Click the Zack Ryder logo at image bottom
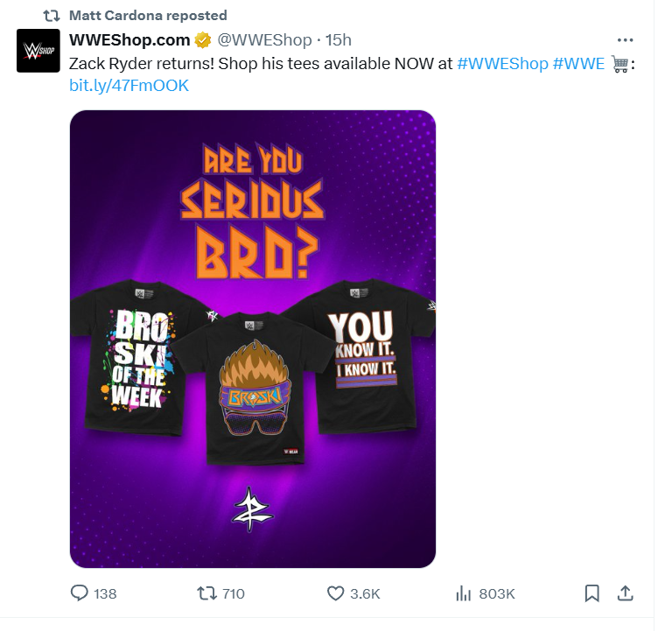 (253, 508)
